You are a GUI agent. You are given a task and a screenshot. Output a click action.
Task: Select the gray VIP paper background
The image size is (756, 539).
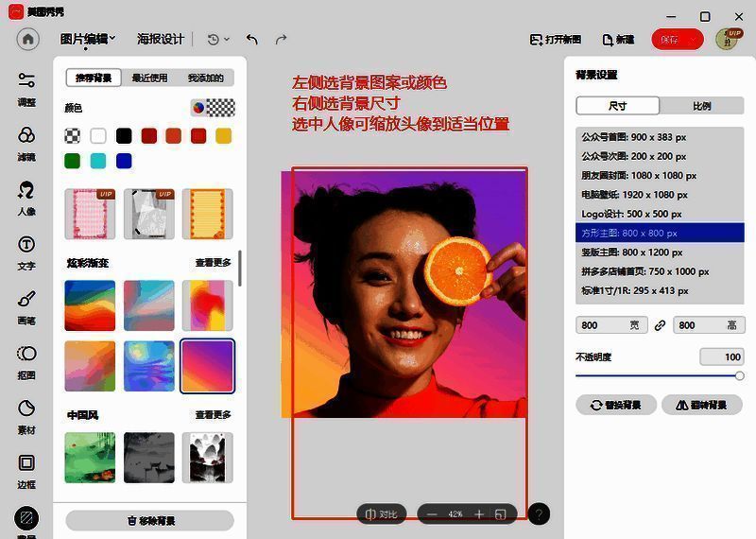point(149,214)
